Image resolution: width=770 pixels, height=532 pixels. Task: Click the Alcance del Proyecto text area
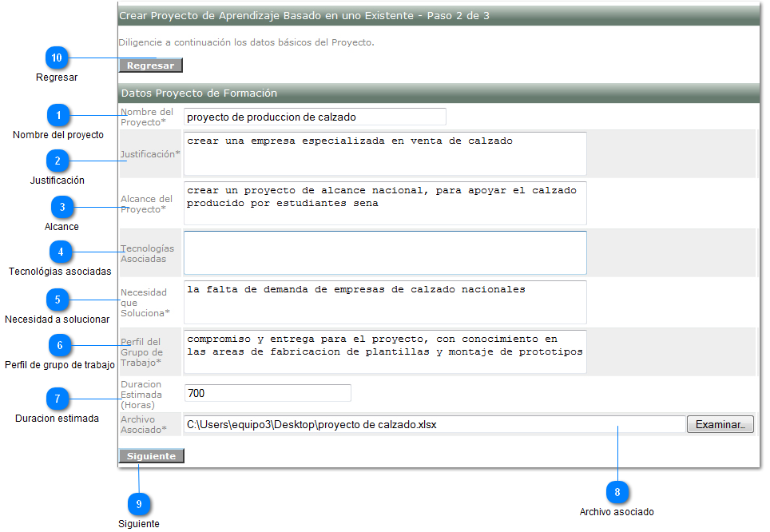click(x=385, y=204)
